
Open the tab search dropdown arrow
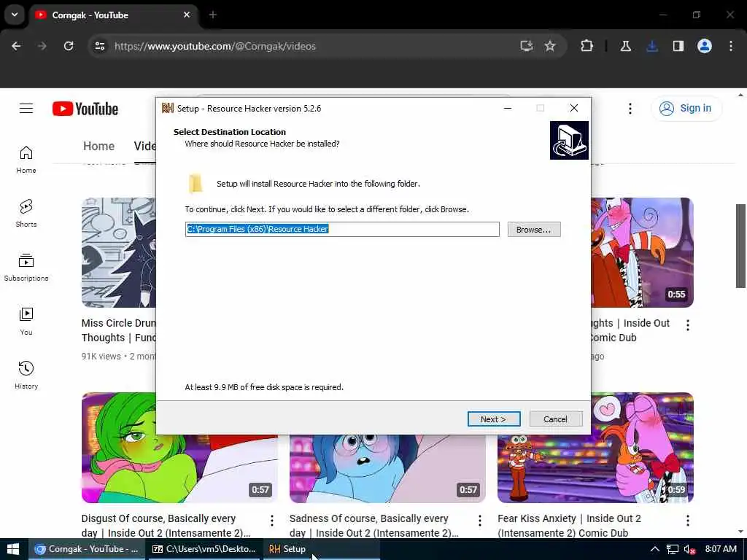tap(15, 15)
